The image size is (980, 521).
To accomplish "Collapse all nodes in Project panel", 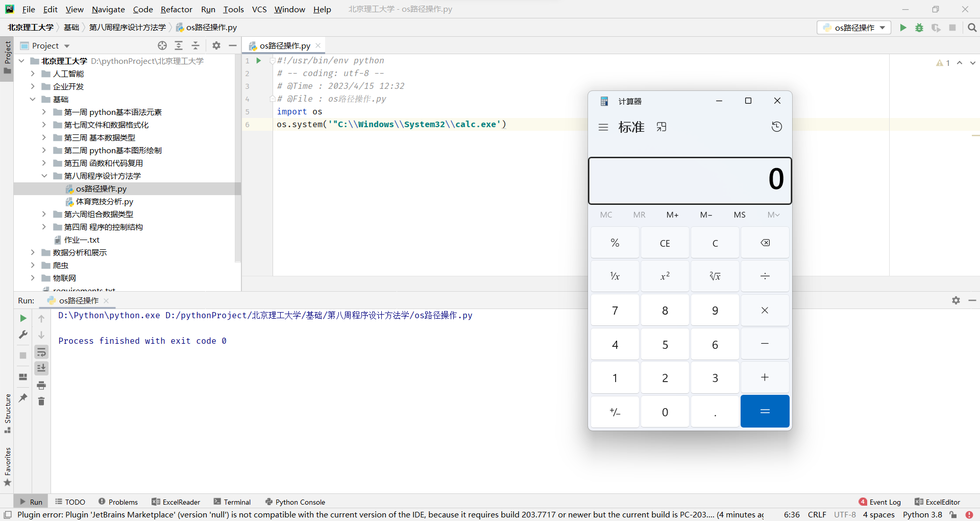I will click(195, 45).
